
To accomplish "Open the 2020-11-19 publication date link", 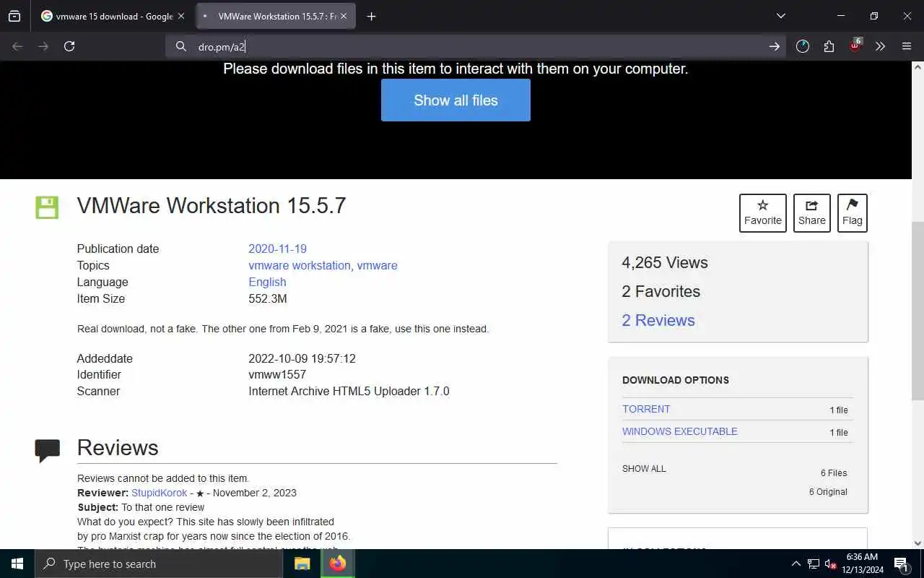I will pos(277,249).
